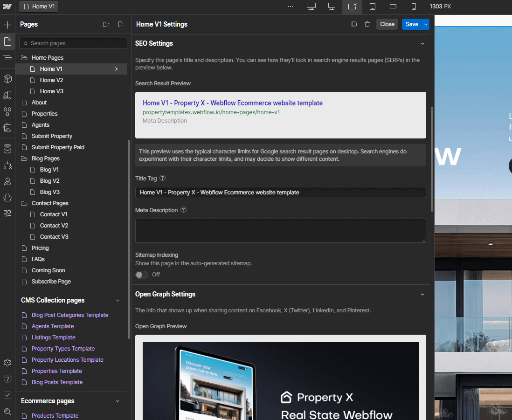Open the CMS Collections panel
512x420 pixels.
[7, 149]
